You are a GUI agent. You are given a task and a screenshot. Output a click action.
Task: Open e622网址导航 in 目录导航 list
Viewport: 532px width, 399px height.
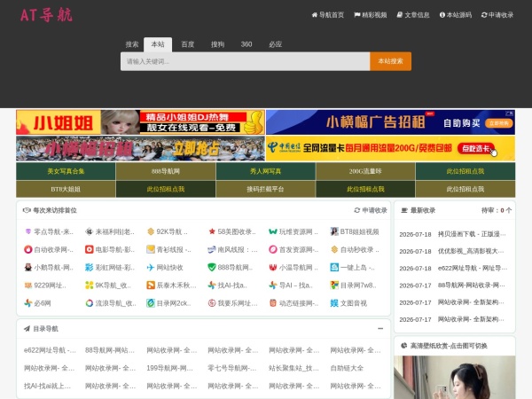(50, 350)
